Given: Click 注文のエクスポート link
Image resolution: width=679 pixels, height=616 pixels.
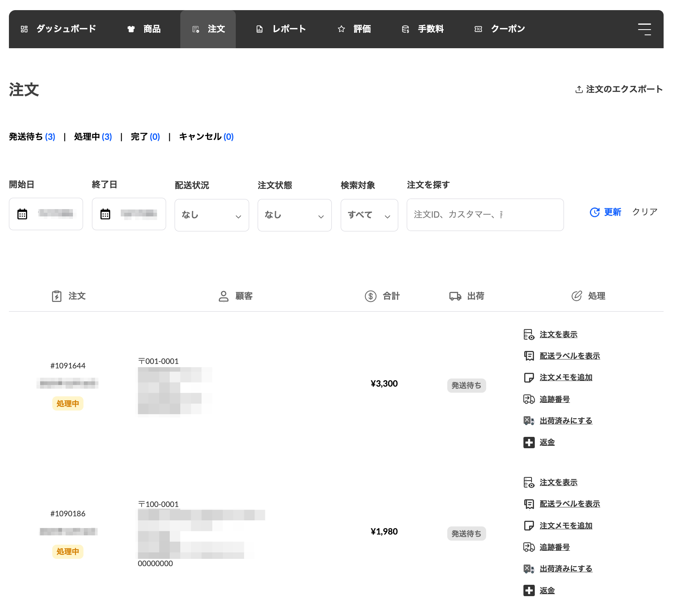Looking at the screenshot, I should tap(619, 89).
